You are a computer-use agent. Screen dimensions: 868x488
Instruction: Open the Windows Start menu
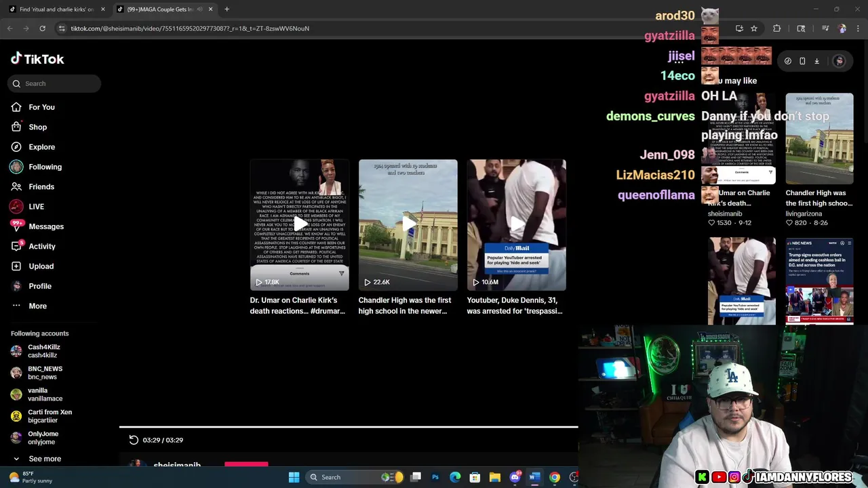coord(294,477)
